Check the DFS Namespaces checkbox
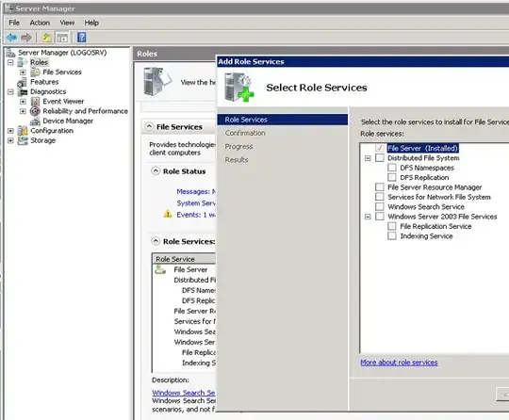 coord(392,168)
